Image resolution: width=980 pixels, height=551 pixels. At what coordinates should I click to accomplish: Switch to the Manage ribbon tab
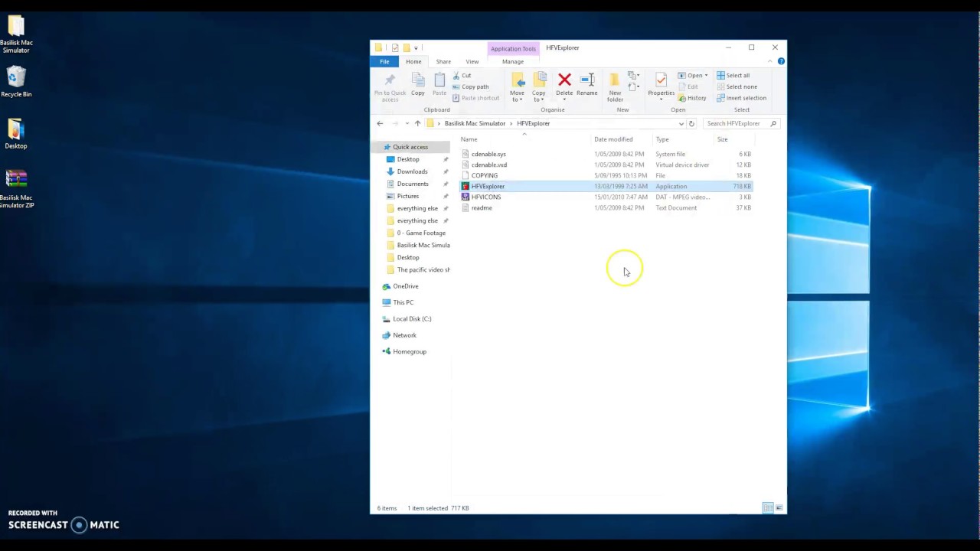(x=513, y=61)
